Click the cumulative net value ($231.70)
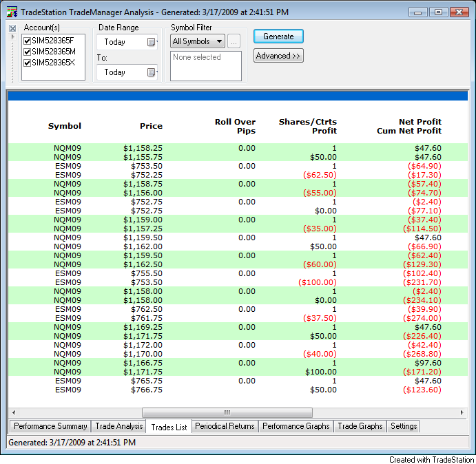Image resolution: width=476 pixels, height=464 pixels. [x=422, y=282]
